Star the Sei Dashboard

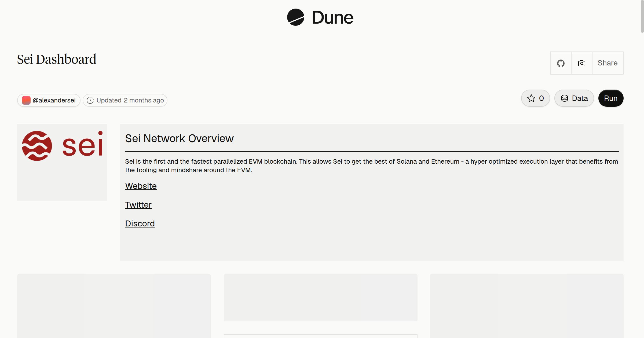tap(535, 98)
